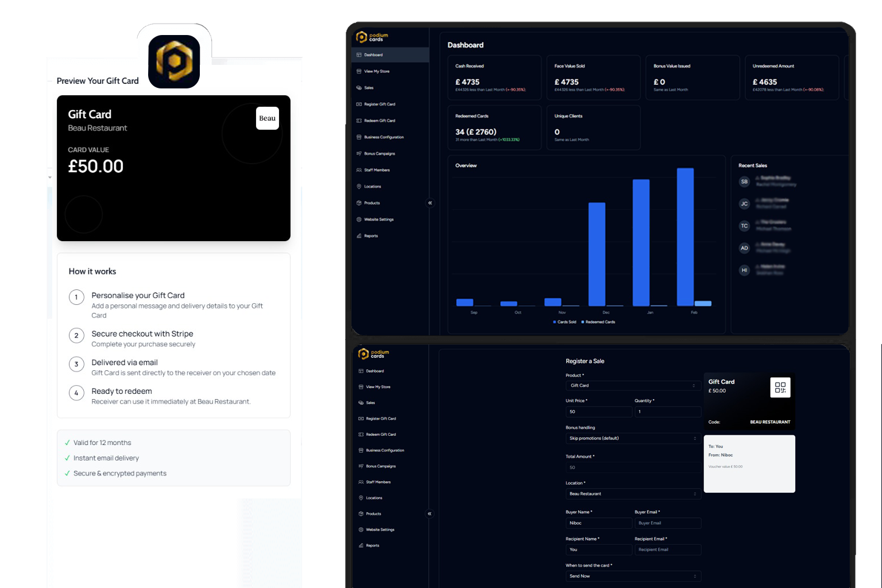Click the Reports icon in the Register a Sale window
This screenshot has width=882, height=588.
pos(361,546)
